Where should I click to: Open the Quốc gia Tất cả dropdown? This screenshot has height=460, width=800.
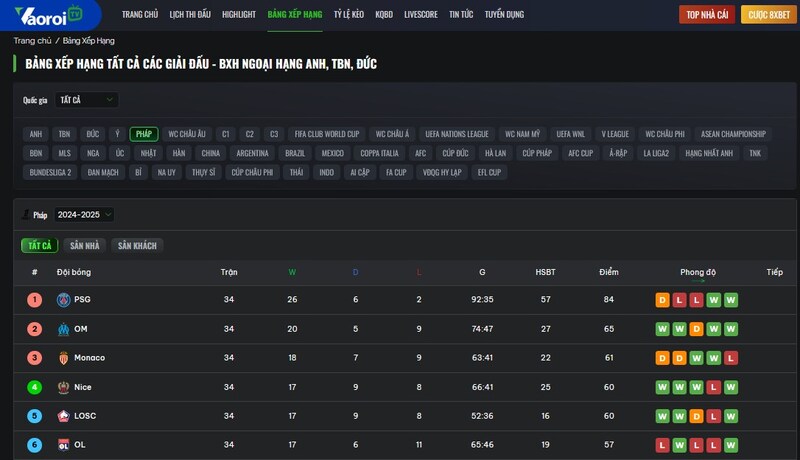tap(86, 100)
